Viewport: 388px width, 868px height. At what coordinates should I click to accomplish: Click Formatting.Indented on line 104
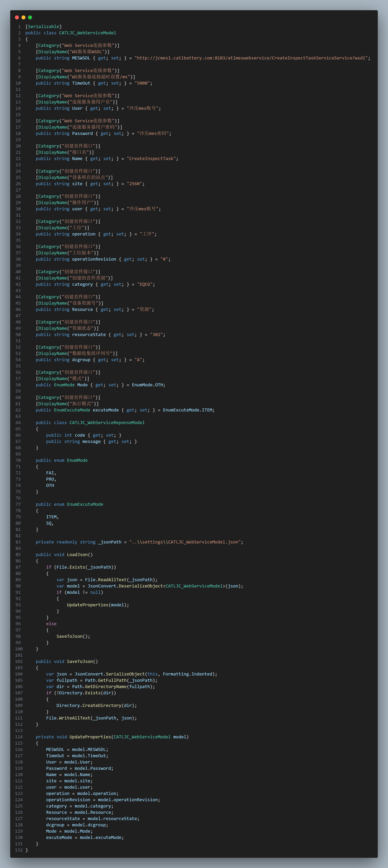click(x=188, y=675)
